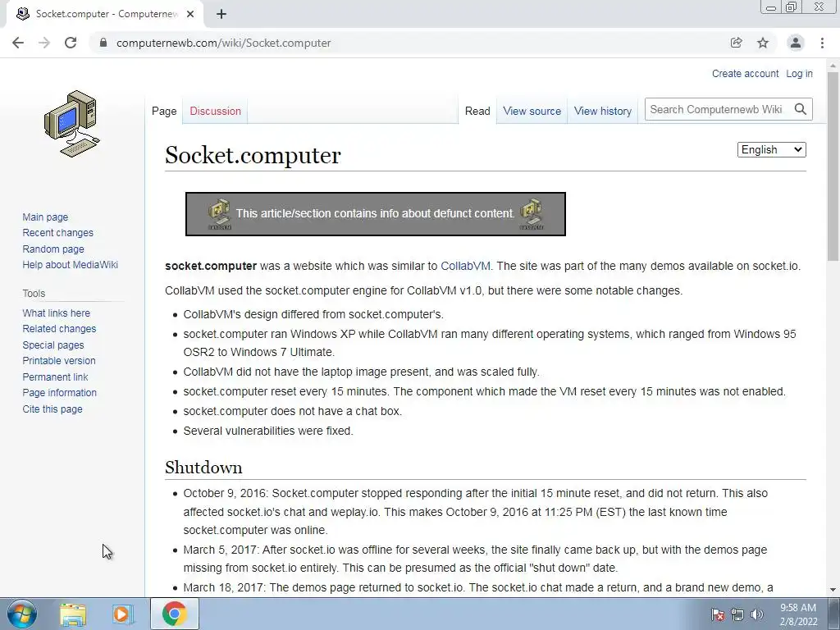Open the Chrome three-dot menu
The height and width of the screenshot is (630, 840).
[822, 43]
